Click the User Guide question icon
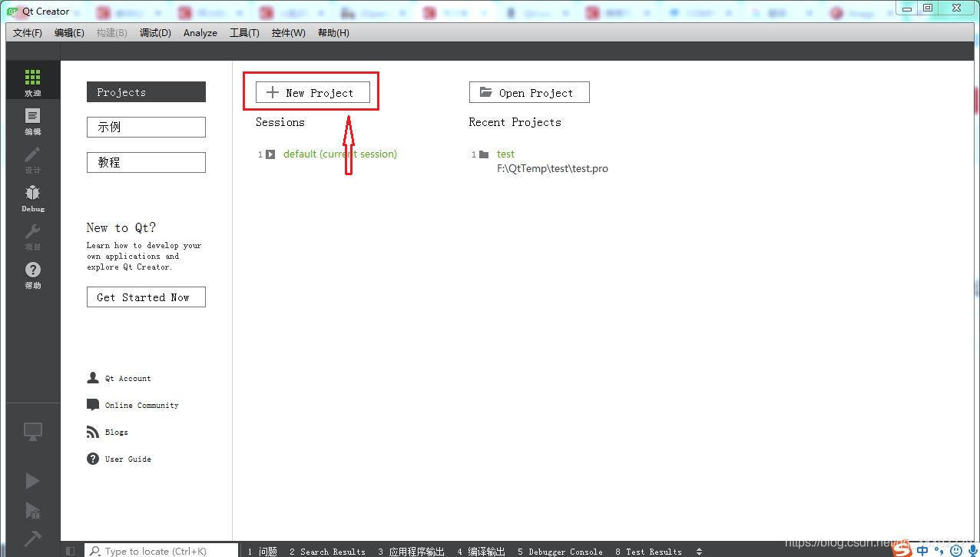Viewport: 980px width, 557px height. click(x=93, y=459)
